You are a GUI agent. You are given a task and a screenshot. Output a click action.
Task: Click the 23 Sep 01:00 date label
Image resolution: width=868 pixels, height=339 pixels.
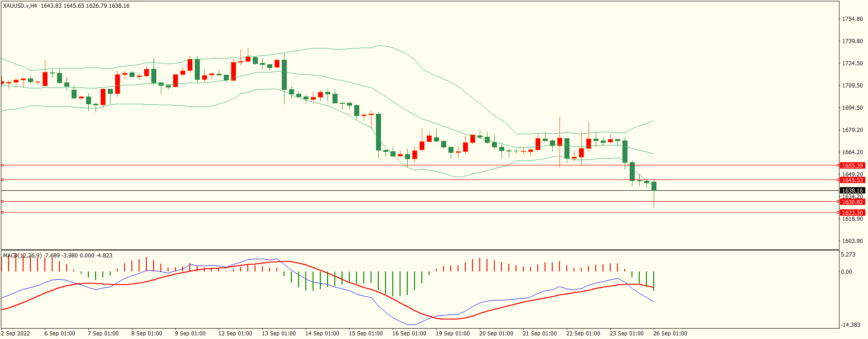point(627,334)
